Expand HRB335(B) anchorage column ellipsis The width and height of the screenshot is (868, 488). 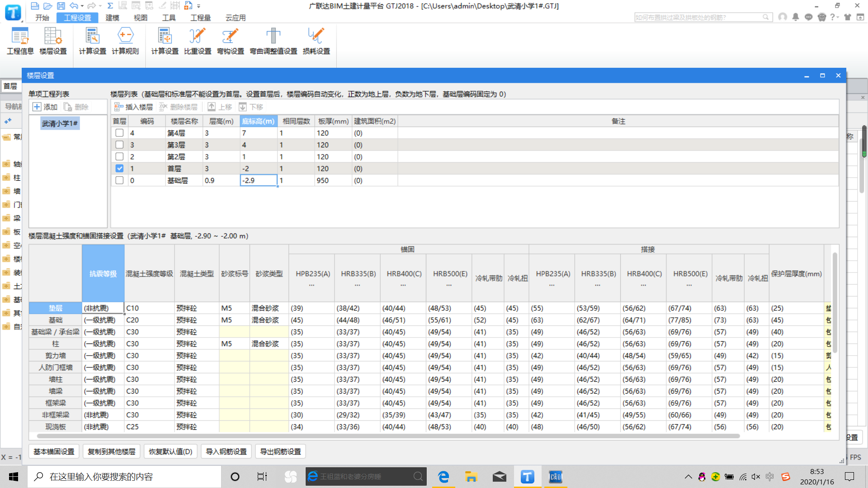357,285
